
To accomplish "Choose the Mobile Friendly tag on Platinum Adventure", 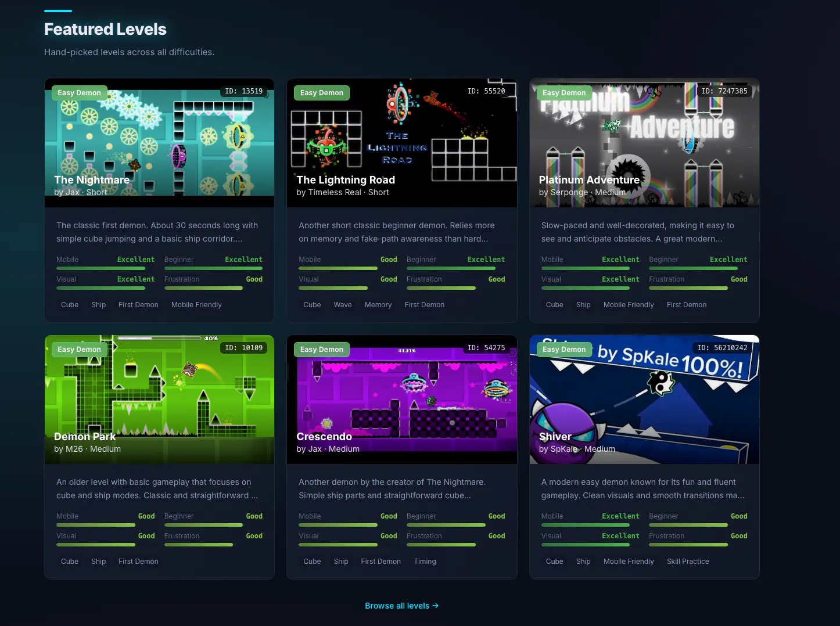I will [629, 305].
